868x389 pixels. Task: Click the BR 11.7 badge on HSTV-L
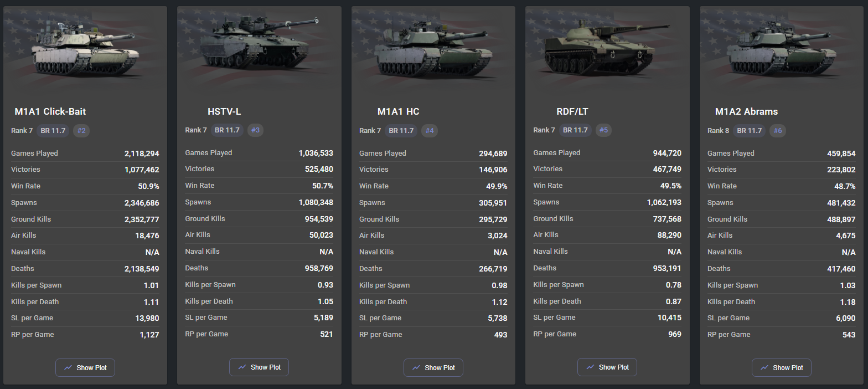tap(227, 130)
